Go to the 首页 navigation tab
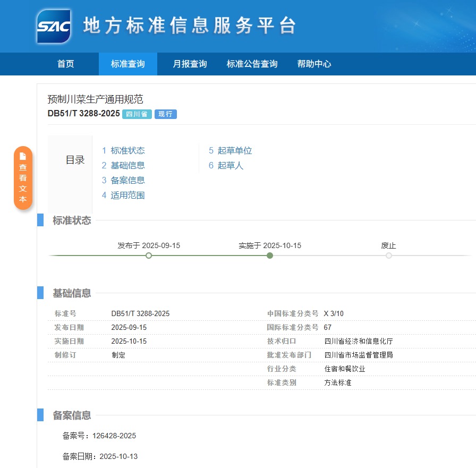 (x=66, y=64)
